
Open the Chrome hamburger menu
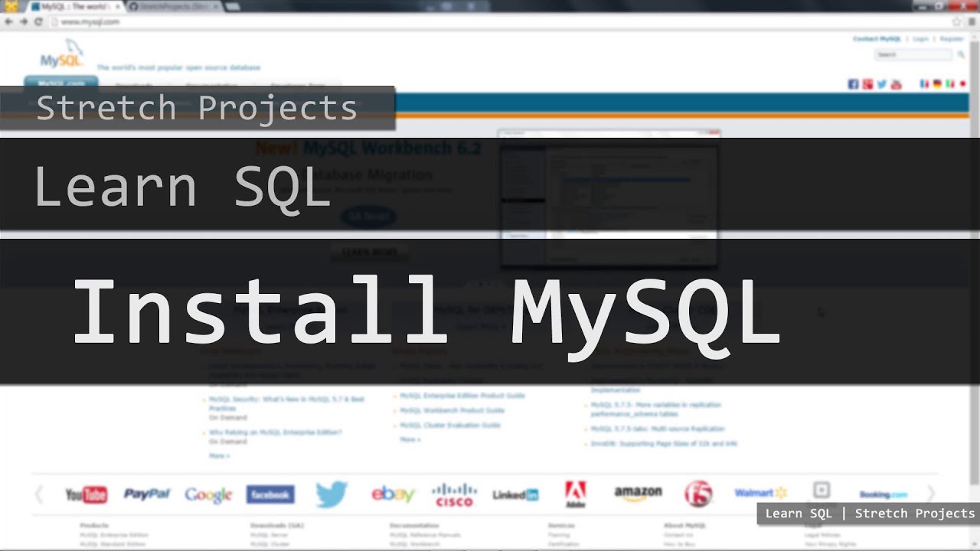pos(972,21)
